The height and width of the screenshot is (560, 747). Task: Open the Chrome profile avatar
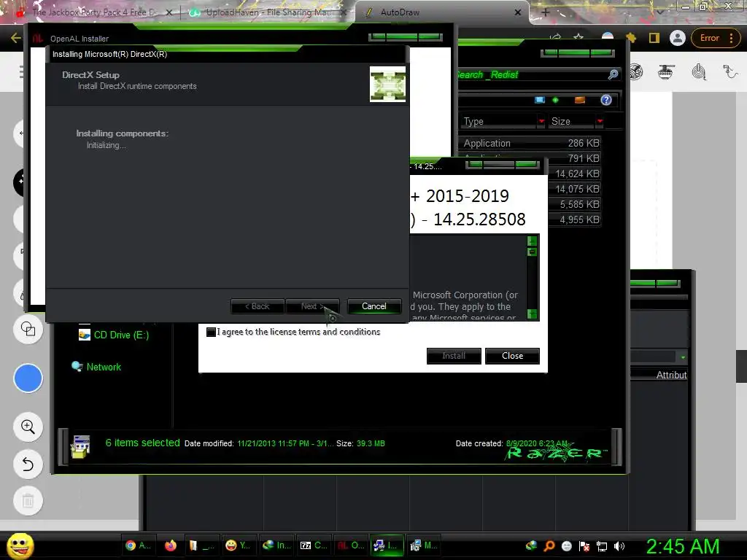pos(677,38)
